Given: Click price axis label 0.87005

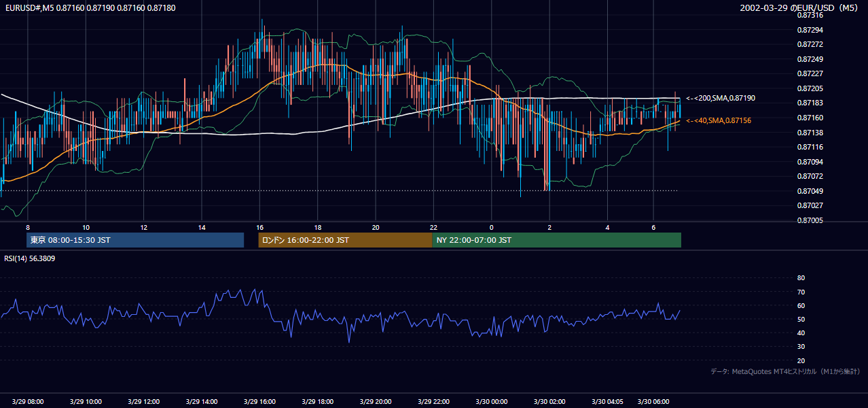Looking at the screenshot, I should click(x=810, y=220).
